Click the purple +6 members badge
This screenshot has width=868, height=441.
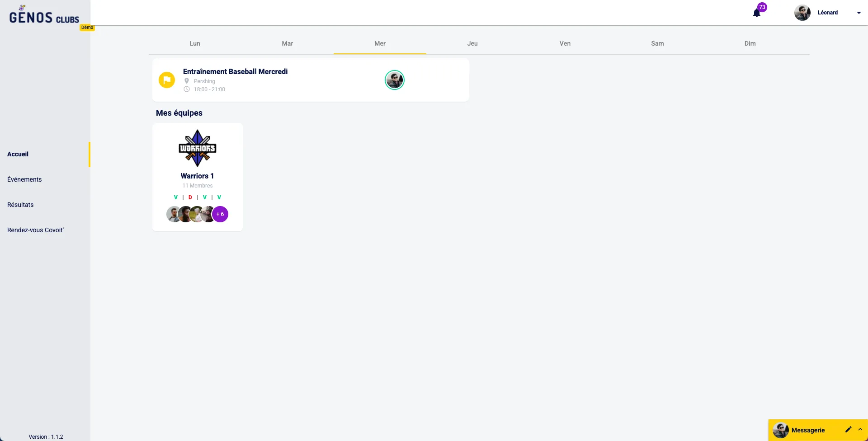tap(220, 214)
